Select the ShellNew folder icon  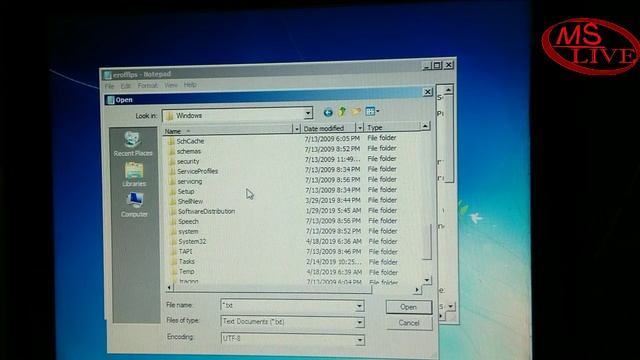[173, 202]
